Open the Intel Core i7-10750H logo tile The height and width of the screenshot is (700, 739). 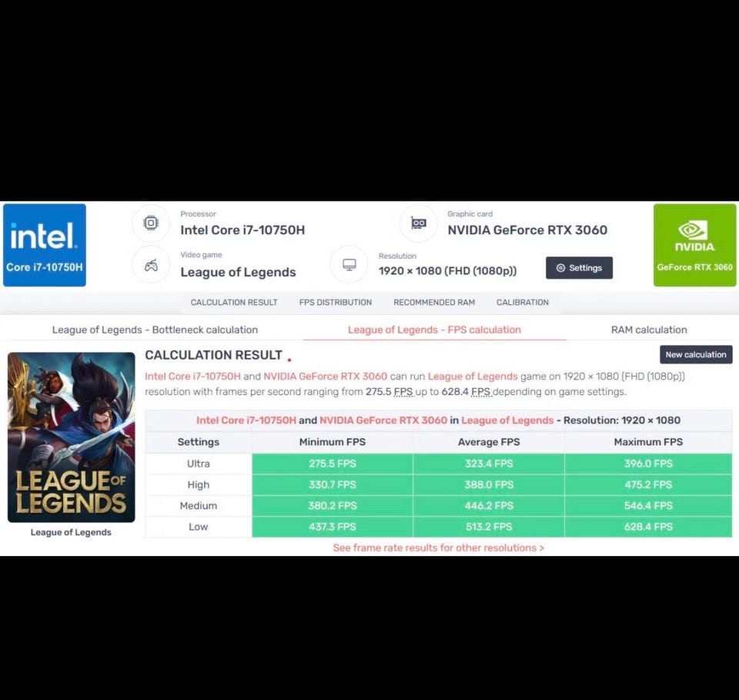tap(45, 245)
